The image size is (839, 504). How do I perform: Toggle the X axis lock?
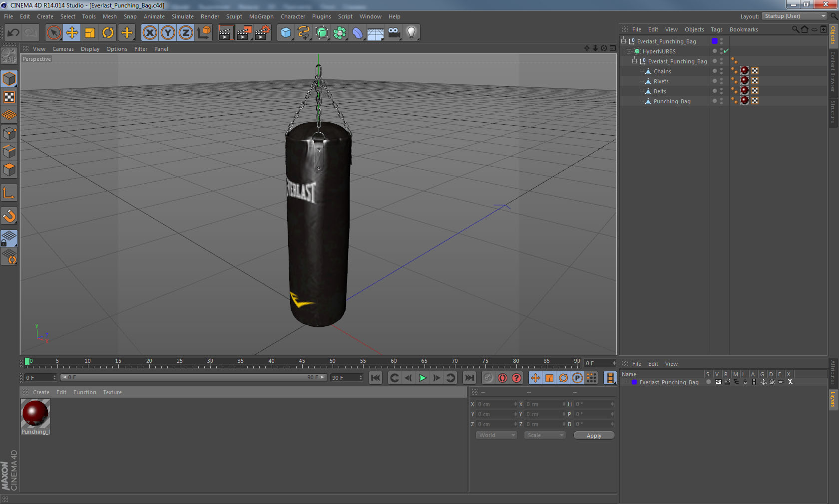pos(149,33)
